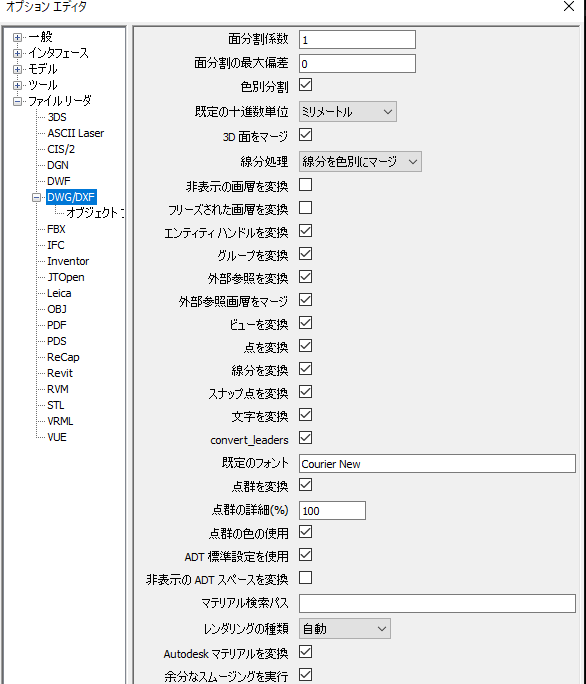Screen dimensions: 586x684
Task: Select STL tree item
Action: [x=56, y=406]
